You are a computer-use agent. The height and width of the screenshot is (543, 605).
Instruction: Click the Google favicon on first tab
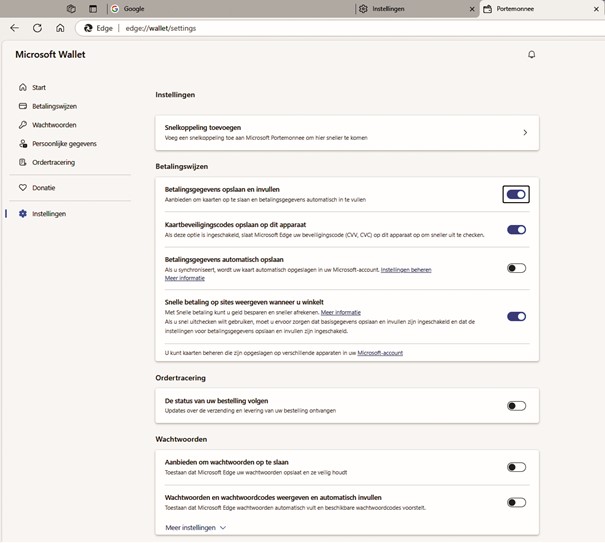(x=115, y=8)
